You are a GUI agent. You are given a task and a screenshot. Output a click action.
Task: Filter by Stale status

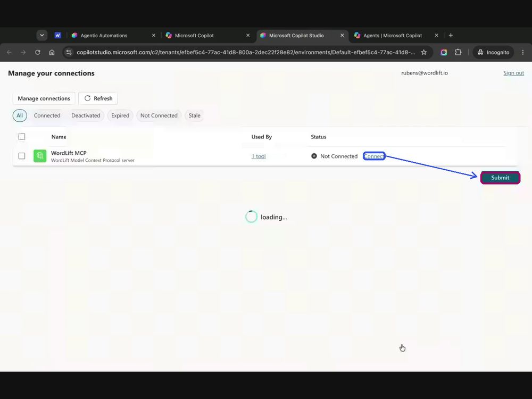pyautogui.click(x=194, y=115)
